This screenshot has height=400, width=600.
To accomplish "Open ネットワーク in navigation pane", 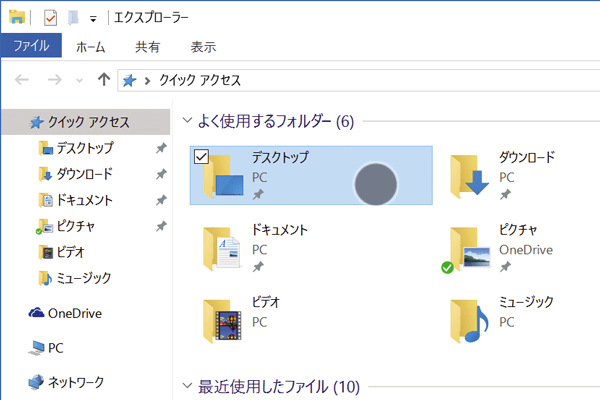I will pyautogui.click(x=66, y=382).
